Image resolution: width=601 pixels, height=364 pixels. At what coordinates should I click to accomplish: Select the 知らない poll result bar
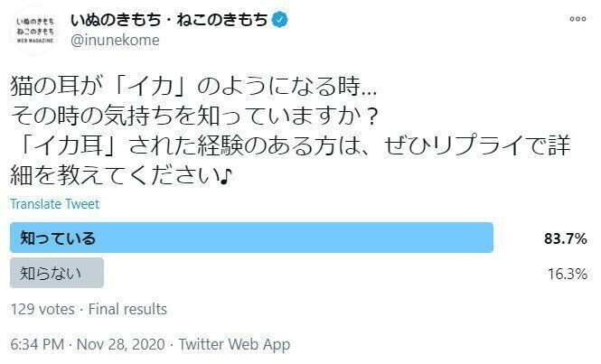tap(57, 273)
